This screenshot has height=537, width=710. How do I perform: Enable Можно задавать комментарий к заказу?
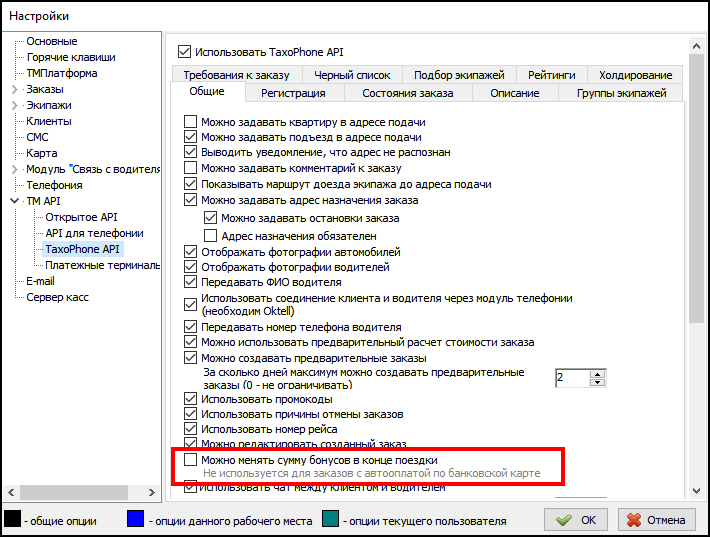click(190, 168)
